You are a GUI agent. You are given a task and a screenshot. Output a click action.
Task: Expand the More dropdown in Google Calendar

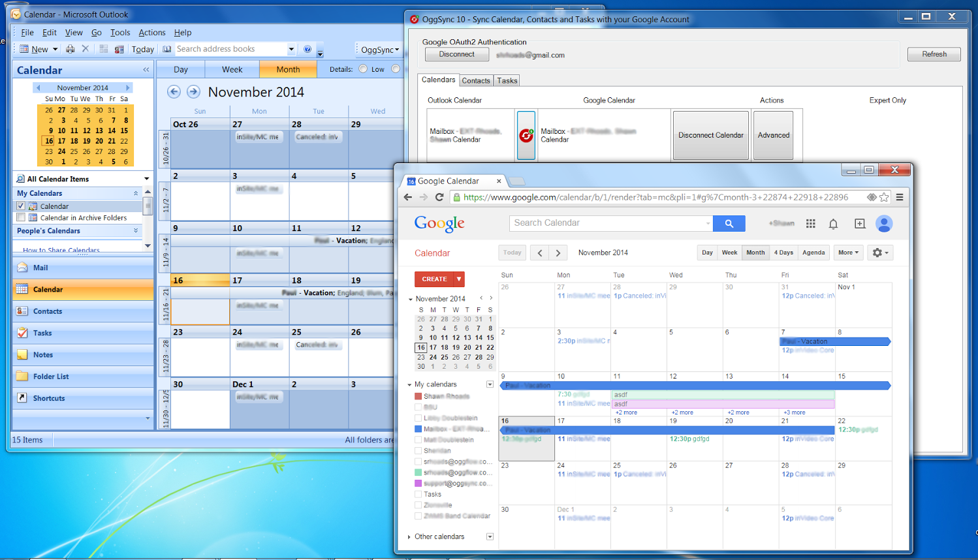tap(848, 253)
